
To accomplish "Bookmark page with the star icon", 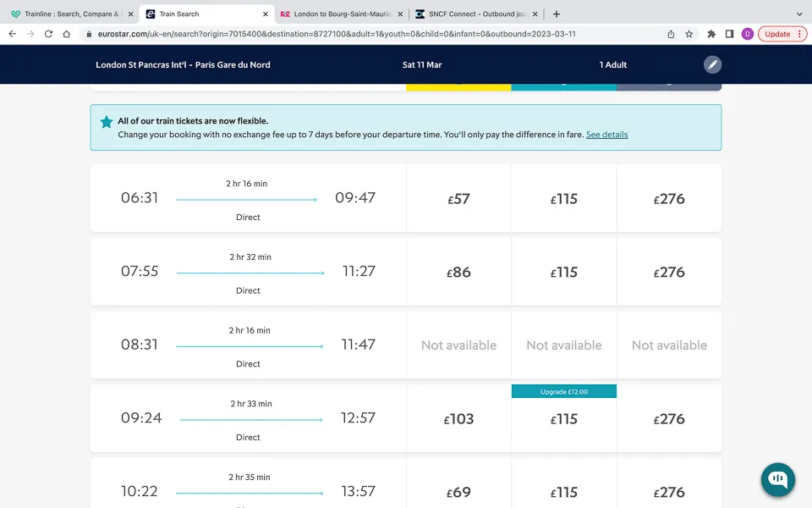I will [689, 34].
